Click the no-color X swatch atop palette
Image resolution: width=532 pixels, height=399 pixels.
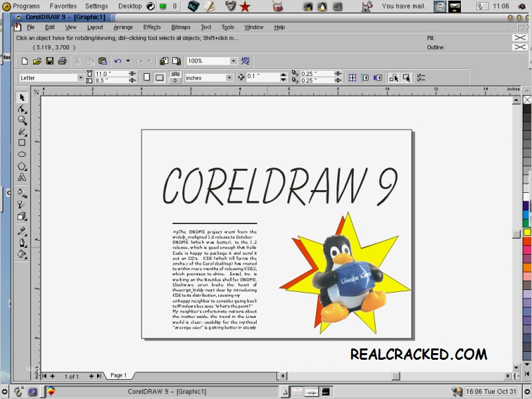(527, 100)
